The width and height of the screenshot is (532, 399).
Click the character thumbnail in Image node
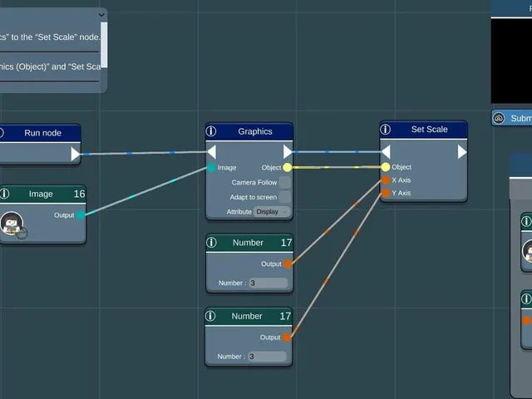tap(12, 223)
